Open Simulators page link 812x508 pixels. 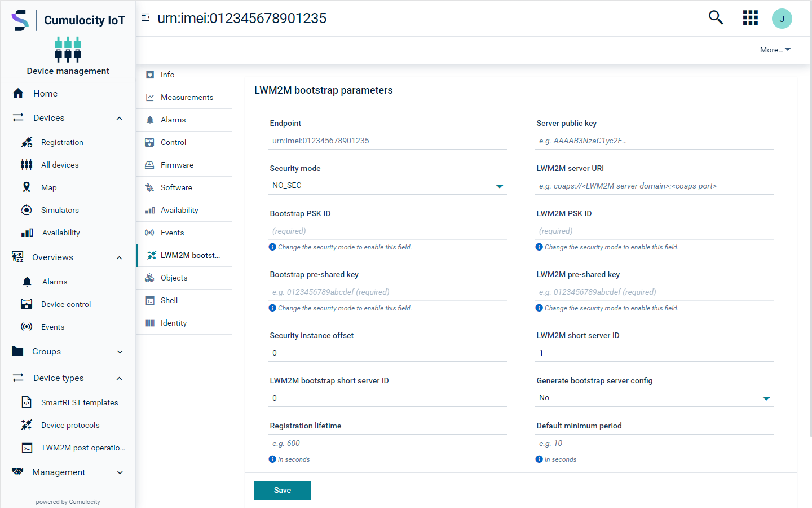pos(60,210)
